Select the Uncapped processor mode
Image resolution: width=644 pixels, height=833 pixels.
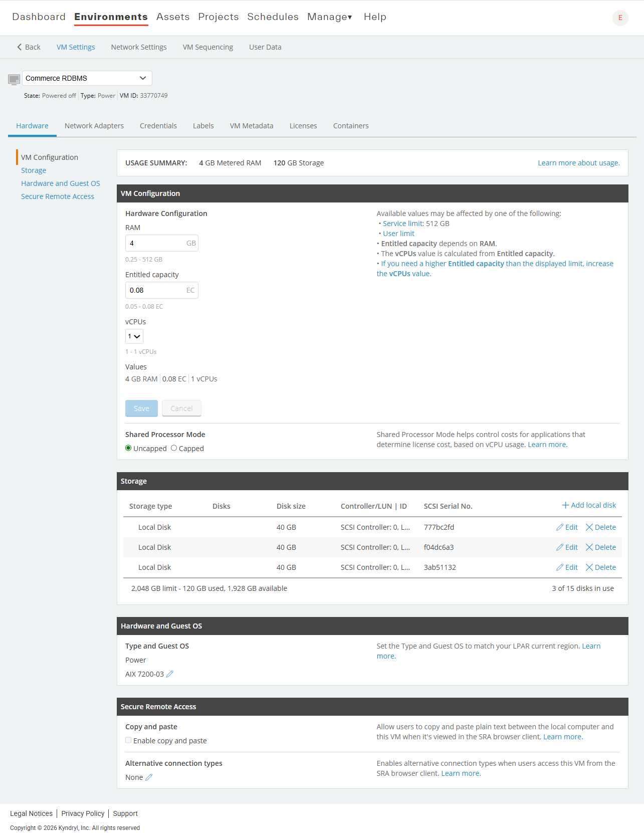coord(128,448)
